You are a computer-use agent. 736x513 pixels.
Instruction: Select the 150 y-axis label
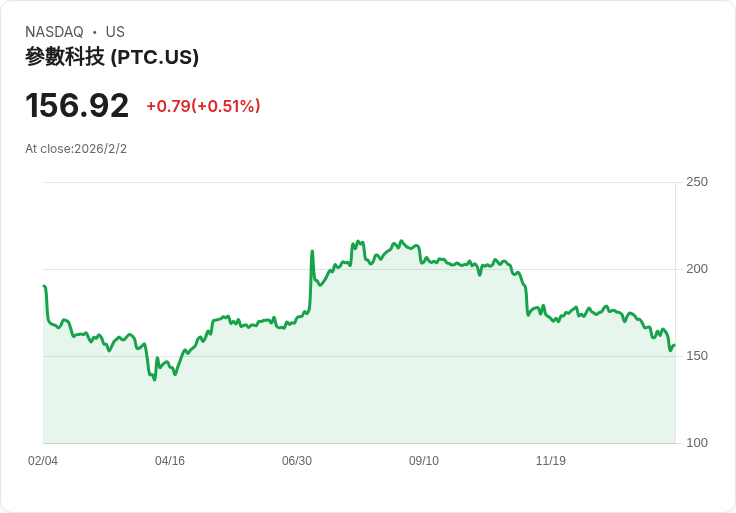[x=696, y=356]
